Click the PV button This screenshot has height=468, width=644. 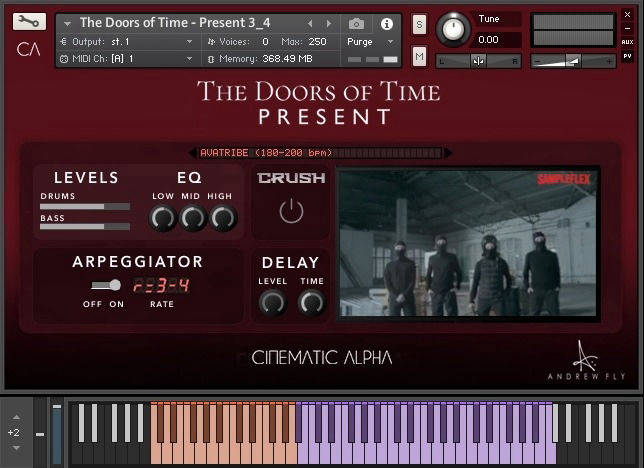627,56
